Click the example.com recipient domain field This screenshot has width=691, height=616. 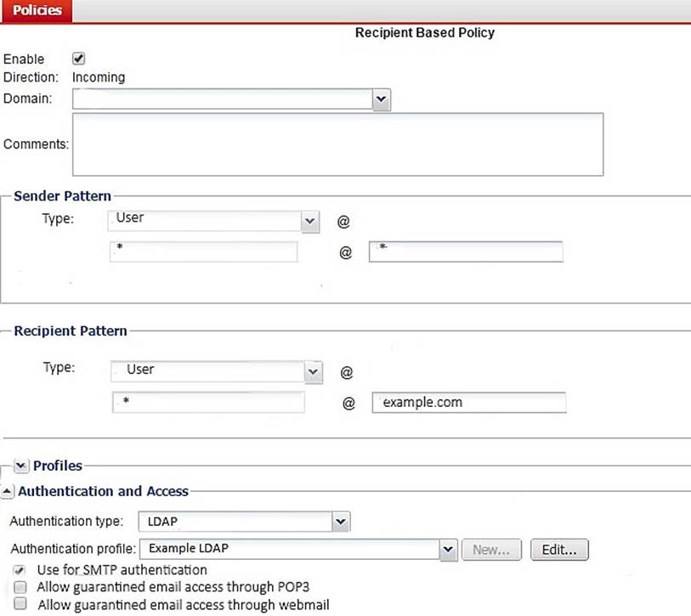pos(469,402)
